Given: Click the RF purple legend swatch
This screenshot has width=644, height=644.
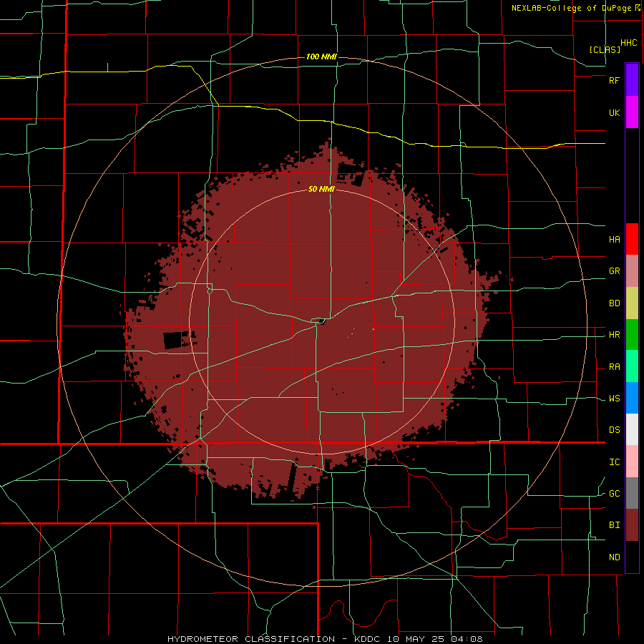Looking at the screenshot, I should pos(632,80).
